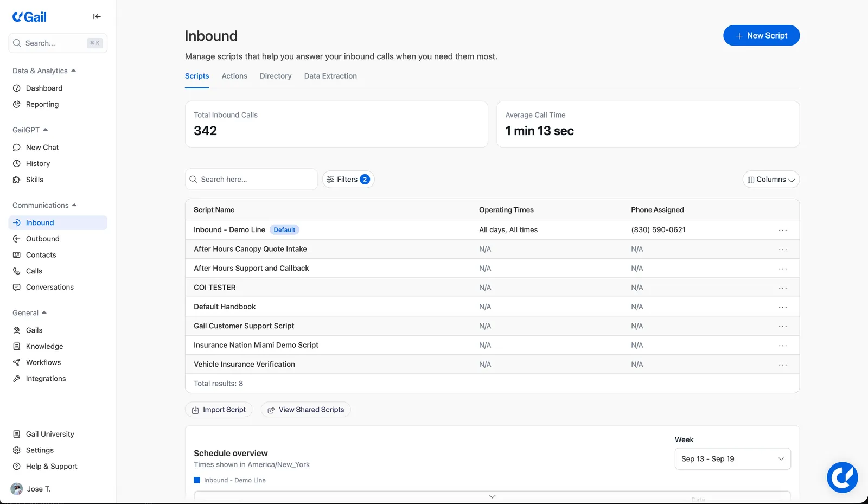Screen dimensions: 868x504
Task: Start a New Chat in GailGPT
Action: coord(42,148)
